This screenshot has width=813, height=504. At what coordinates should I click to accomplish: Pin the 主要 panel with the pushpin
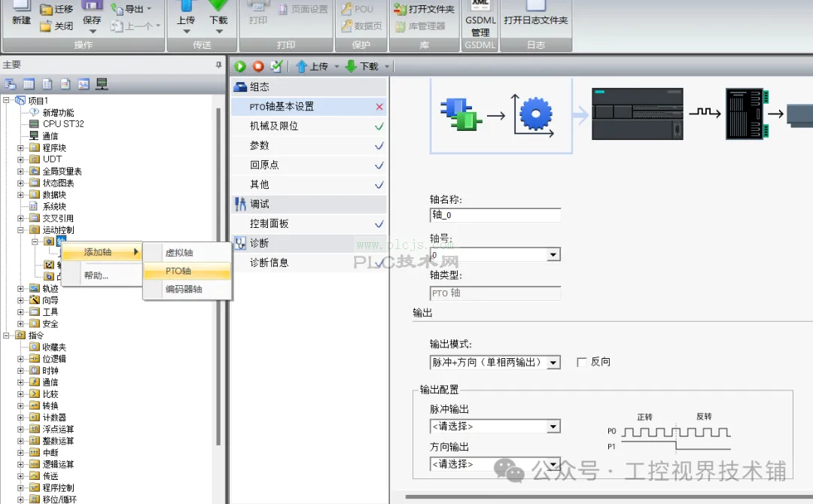pyautogui.click(x=219, y=65)
